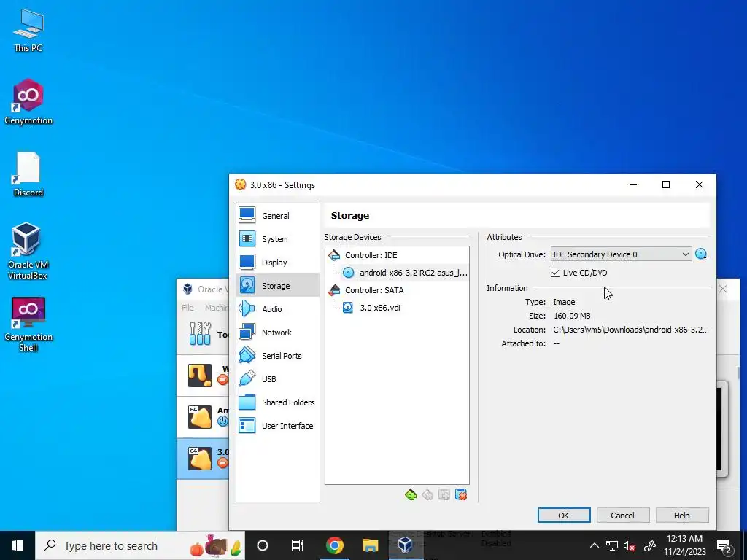The width and height of the screenshot is (747, 560).
Task: Open Google Chrome from taskbar
Action: [334, 545]
